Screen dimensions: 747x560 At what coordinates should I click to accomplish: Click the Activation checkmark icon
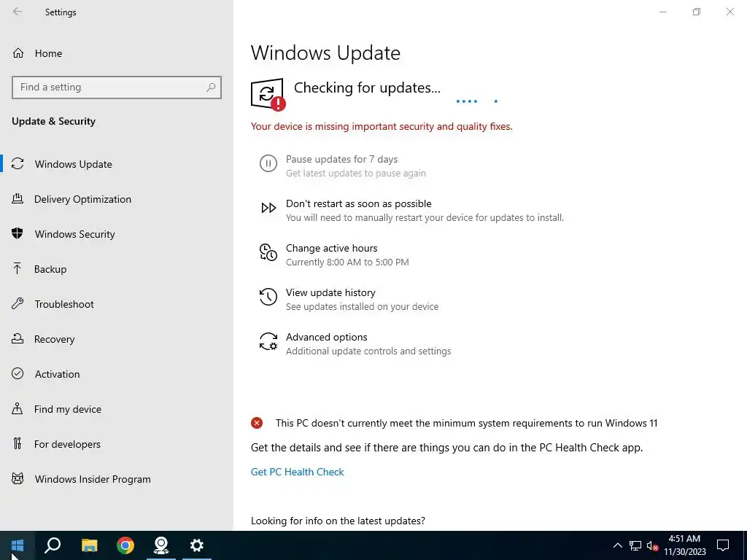(18, 374)
